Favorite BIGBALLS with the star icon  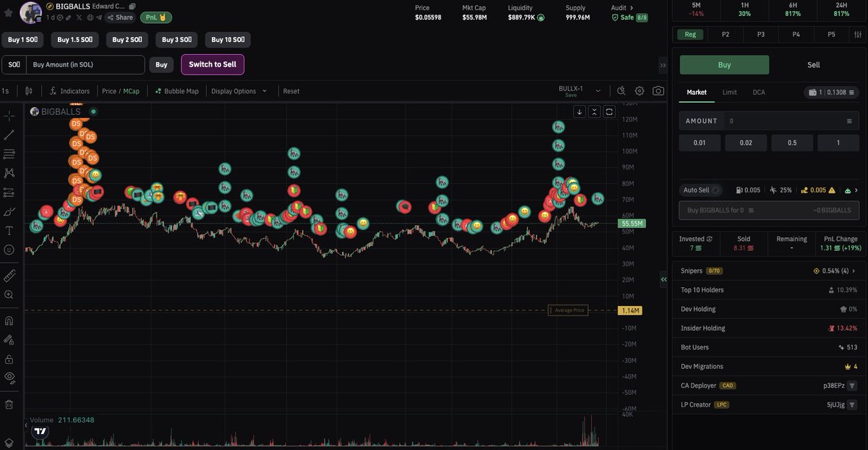pyautogui.click(x=8, y=12)
